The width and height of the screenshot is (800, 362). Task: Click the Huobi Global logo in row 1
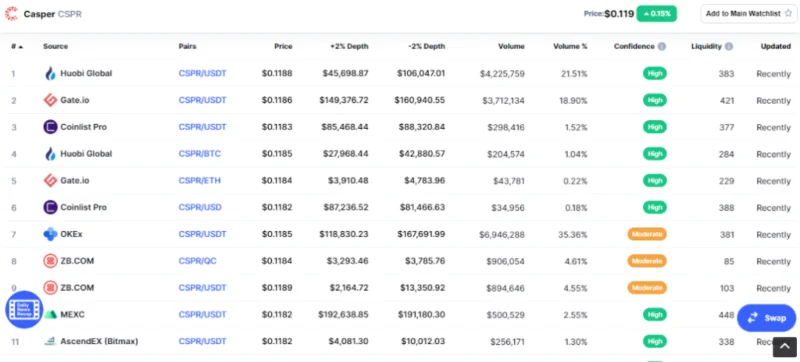(50, 73)
